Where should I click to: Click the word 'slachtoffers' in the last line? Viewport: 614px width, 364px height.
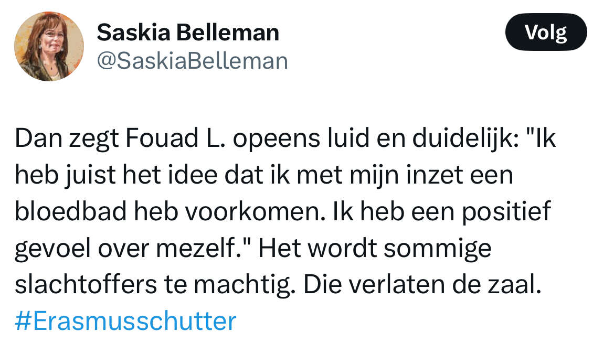(x=86, y=285)
